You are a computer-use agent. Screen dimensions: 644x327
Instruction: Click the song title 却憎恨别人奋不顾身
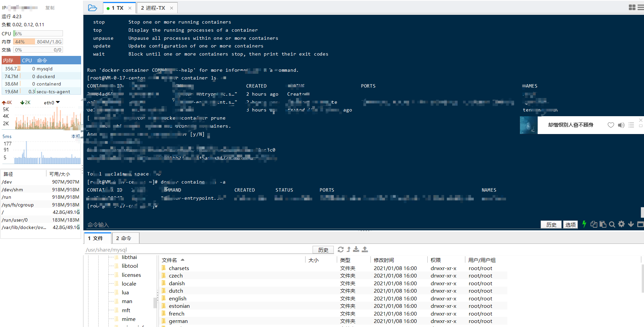(x=571, y=125)
